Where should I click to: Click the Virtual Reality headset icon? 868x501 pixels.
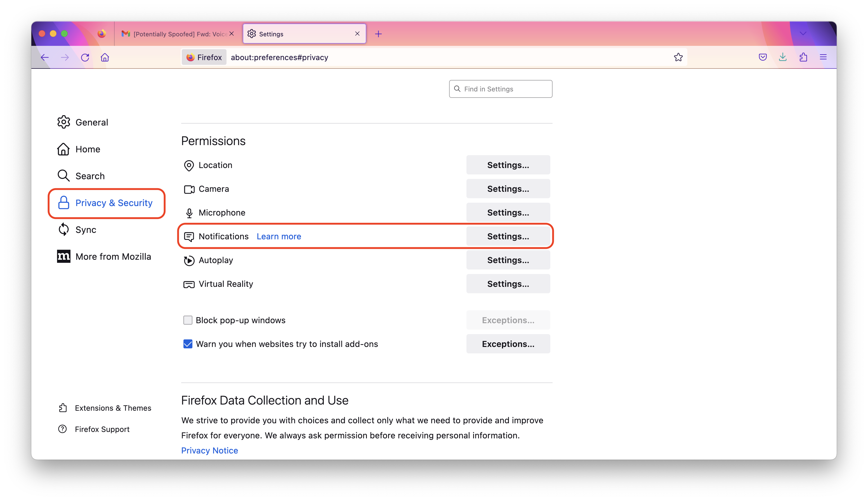pyautogui.click(x=188, y=284)
